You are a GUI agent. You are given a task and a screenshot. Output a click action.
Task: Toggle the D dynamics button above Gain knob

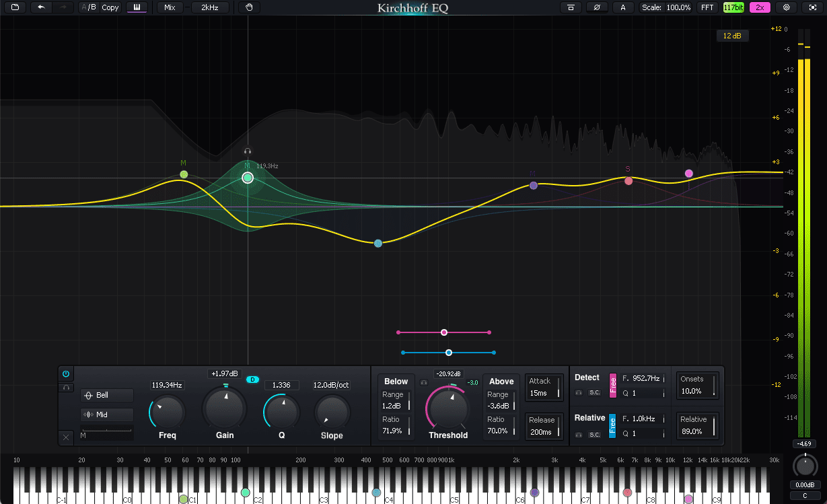pos(253,379)
